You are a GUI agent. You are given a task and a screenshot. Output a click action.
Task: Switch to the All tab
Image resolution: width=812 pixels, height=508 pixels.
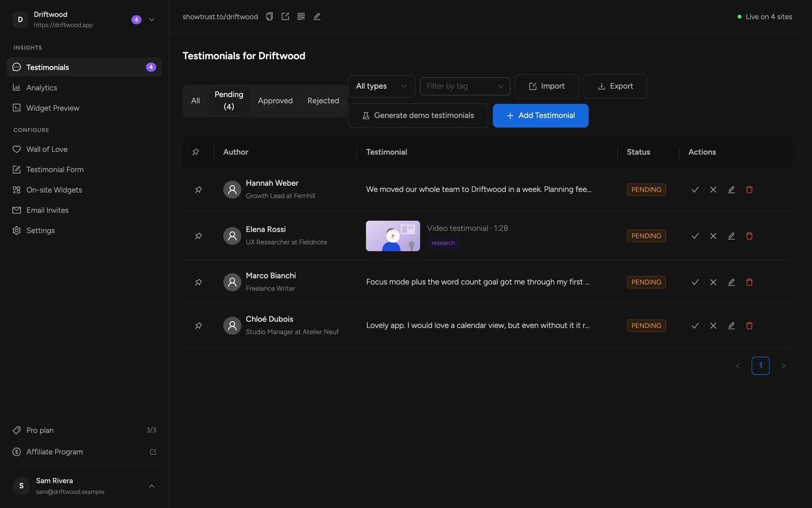[x=195, y=101]
